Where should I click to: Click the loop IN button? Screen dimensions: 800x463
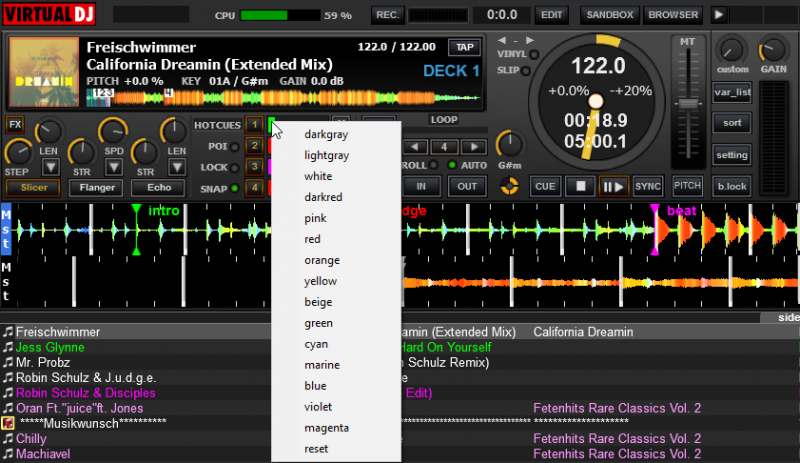(421, 186)
